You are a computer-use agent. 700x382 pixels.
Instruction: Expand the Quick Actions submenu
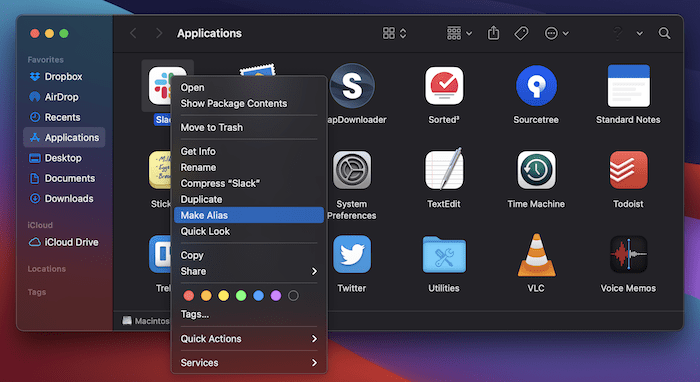[249, 339]
